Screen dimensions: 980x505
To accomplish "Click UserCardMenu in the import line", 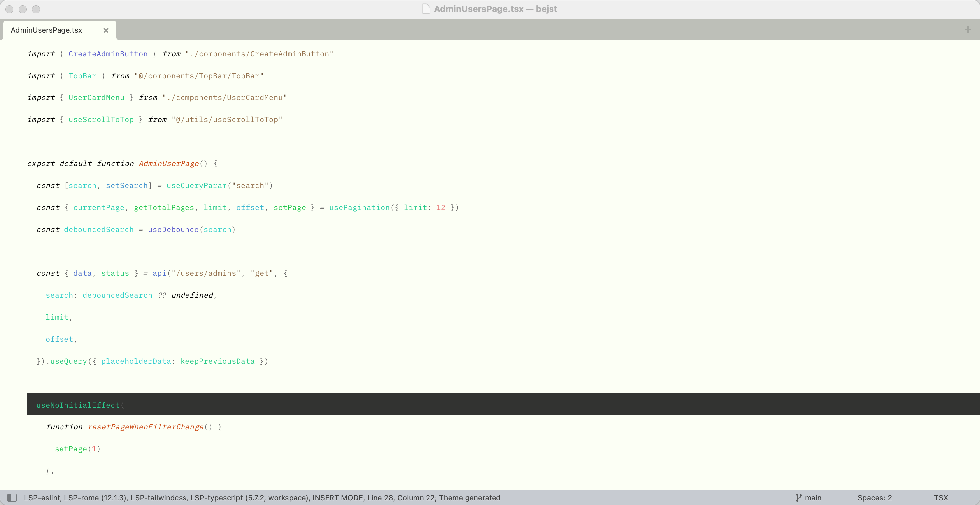I will (x=96, y=98).
